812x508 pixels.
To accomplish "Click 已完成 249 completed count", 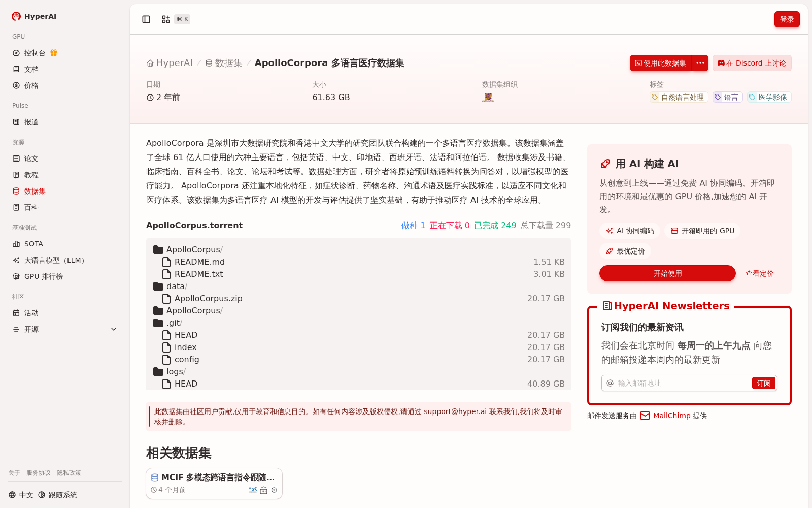I will coord(495,225).
